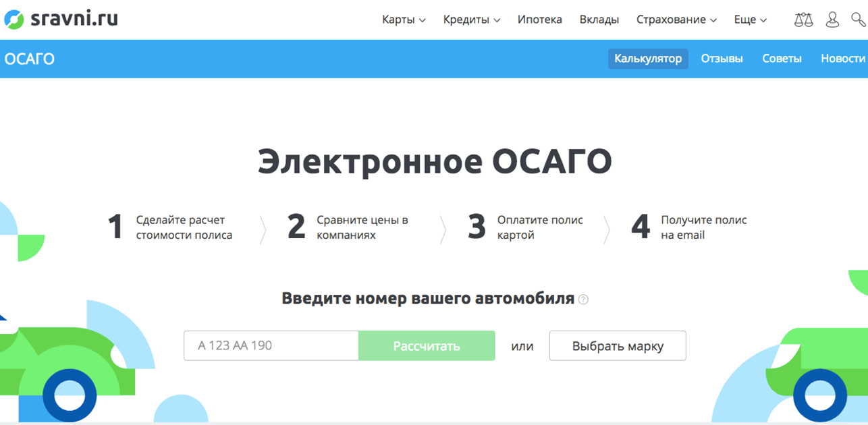
Task: Select the Советы tab
Action: point(781,59)
